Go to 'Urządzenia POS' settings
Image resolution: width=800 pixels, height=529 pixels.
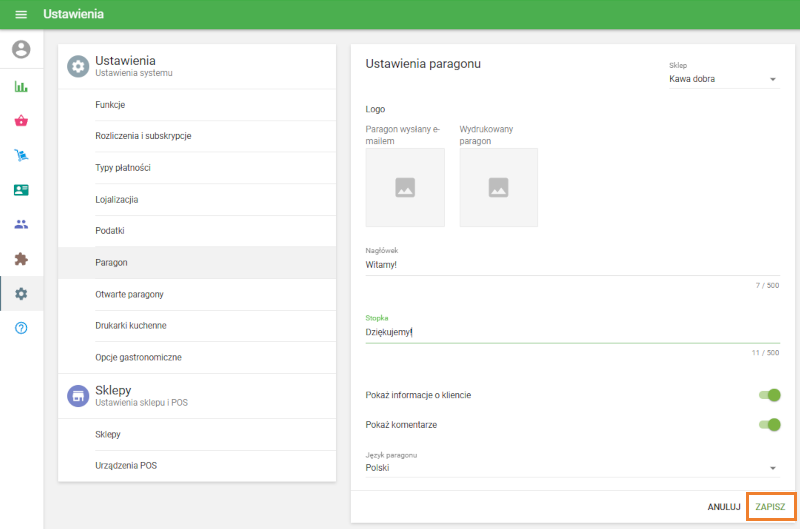pos(126,465)
